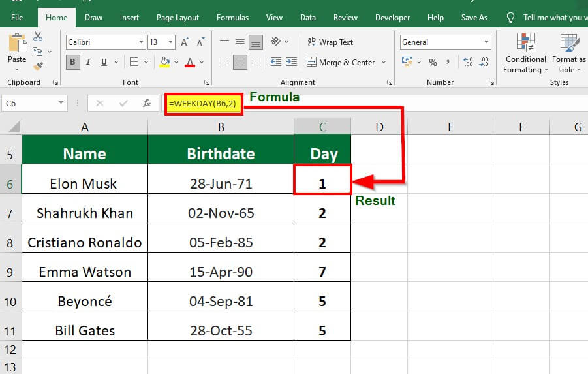588x374 pixels.
Task: Select the Format Painter brush
Action: [38, 67]
